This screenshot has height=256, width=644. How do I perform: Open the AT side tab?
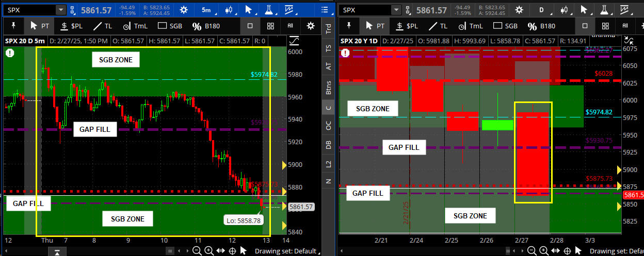click(328, 66)
